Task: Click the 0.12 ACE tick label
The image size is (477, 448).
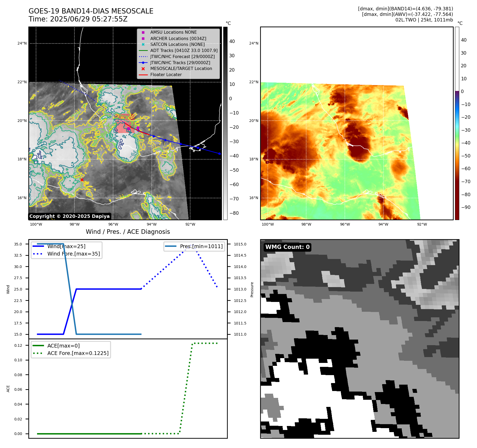Action: click(x=18, y=345)
